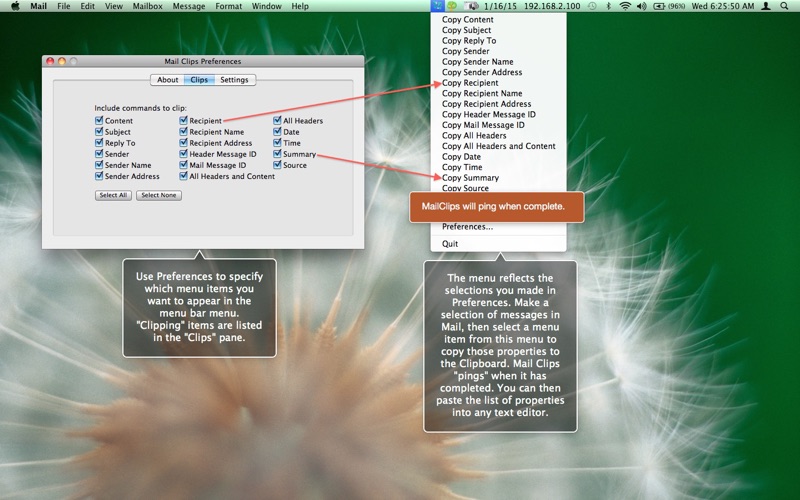This screenshot has width=800, height=500.
Task: Open the Edit menu
Action: [x=87, y=6]
